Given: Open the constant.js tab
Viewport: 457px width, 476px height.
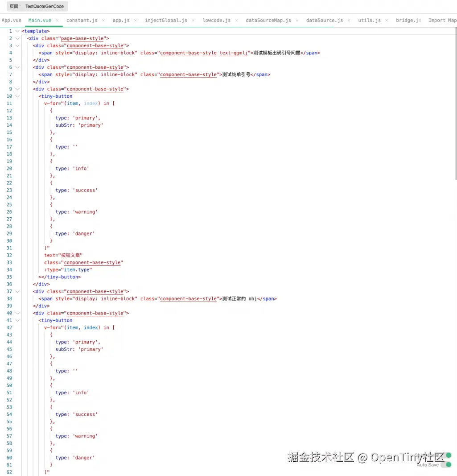Looking at the screenshot, I should 82,21.
